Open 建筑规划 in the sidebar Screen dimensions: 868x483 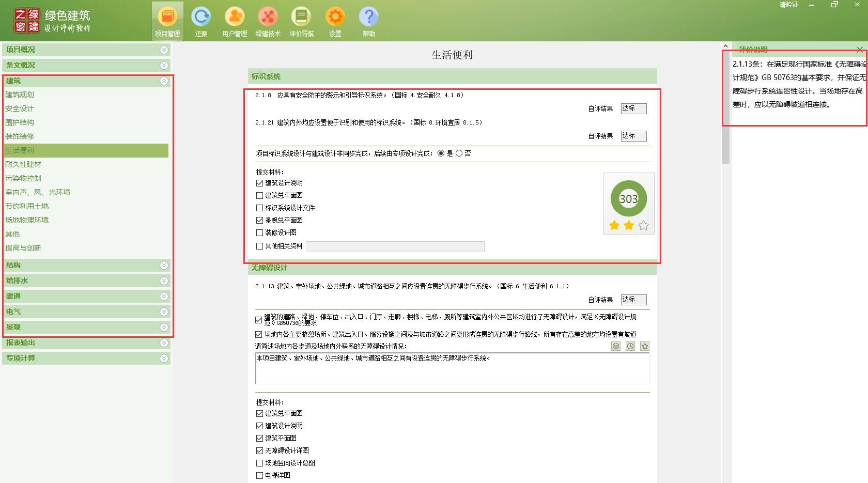point(20,95)
